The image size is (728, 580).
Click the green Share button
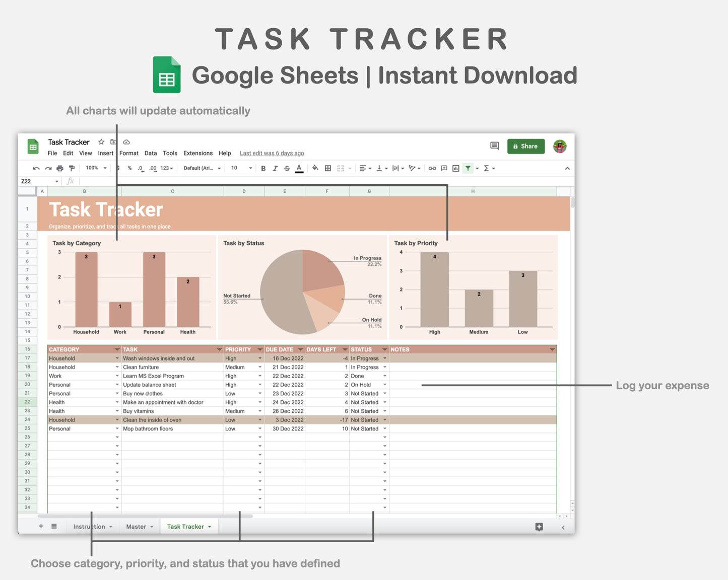click(x=525, y=146)
